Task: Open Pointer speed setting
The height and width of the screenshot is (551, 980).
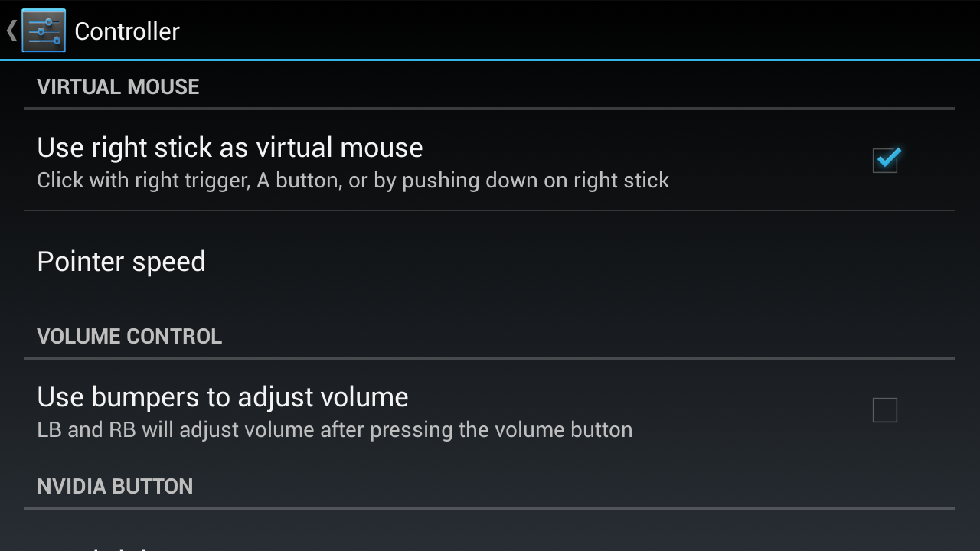Action: pyautogui.click(x=121, y=262)
